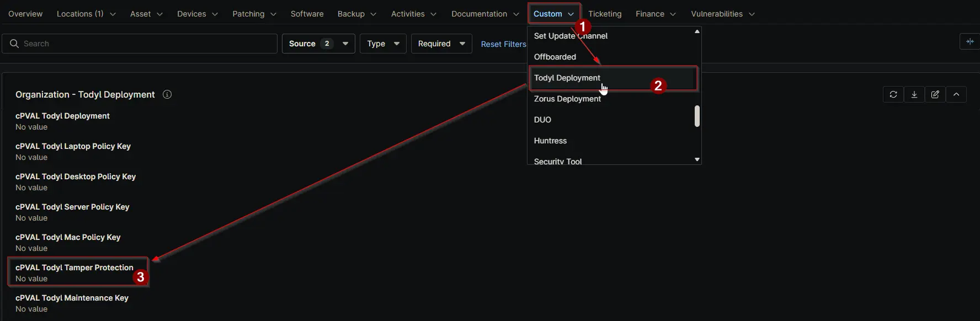
Task: Expand the Documentation menu
Action: (x=485, y=14)
